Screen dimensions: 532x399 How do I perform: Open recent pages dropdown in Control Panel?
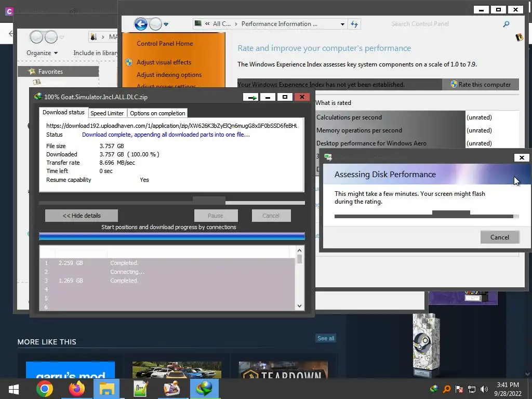click(166, 24)
